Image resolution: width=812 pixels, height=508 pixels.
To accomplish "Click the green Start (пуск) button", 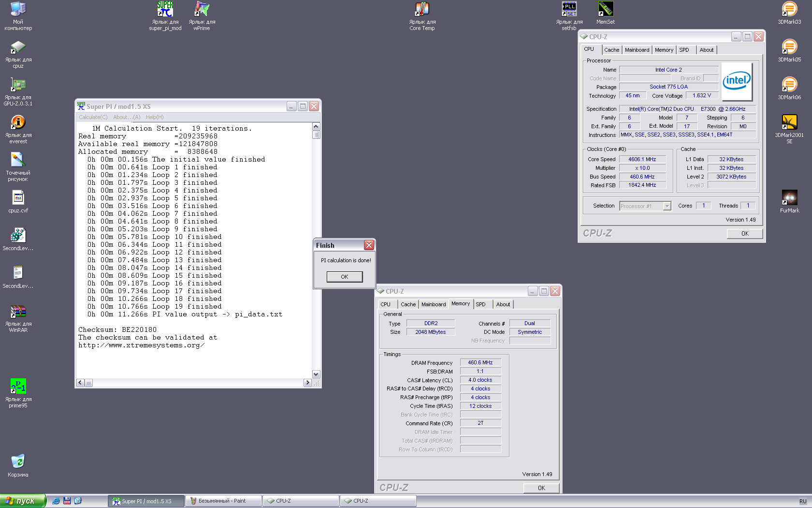I will [x=23, y=501].
